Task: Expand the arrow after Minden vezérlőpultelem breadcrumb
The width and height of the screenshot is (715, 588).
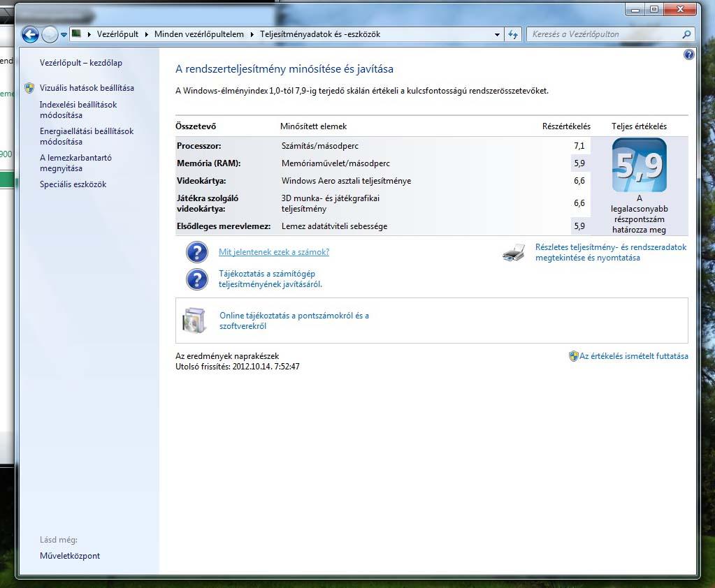Action: pyautogui.click(x=252, y=34)
